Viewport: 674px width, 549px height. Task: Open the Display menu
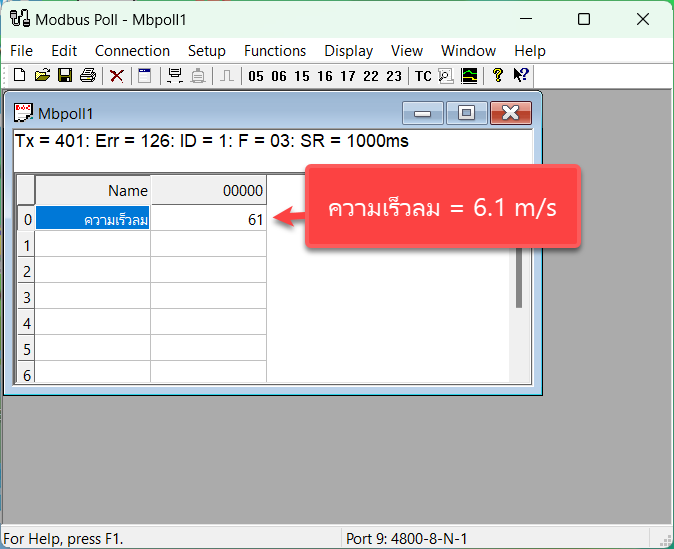[x=349, y=51]
